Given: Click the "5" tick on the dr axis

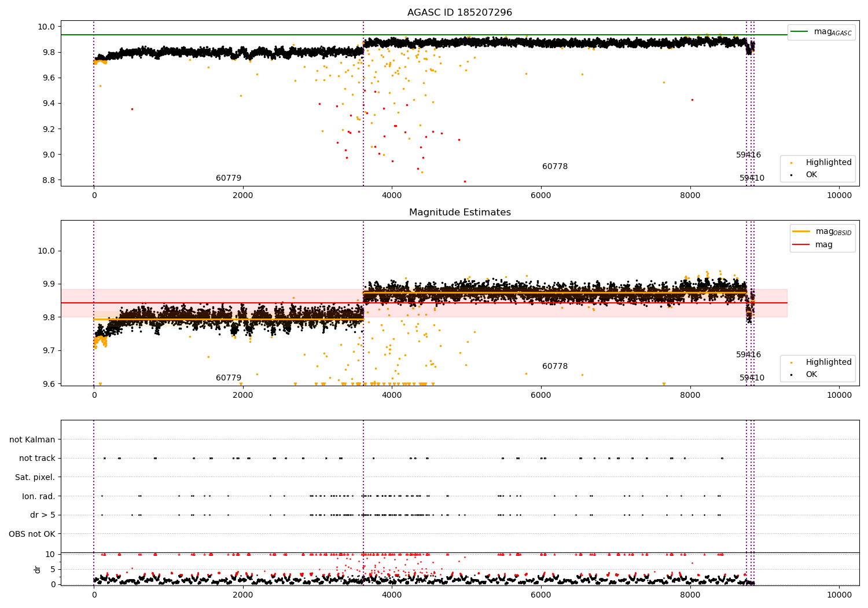Looking at the screenshot, I should [53, 569].
